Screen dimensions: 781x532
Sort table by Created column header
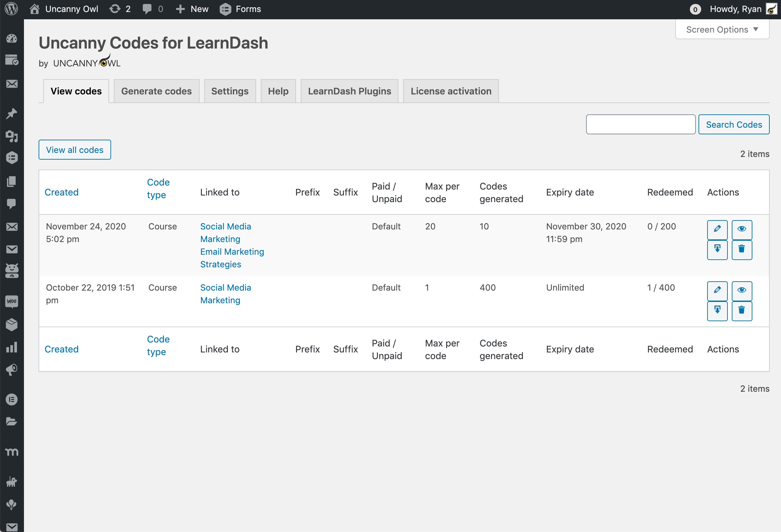point(62,192)
